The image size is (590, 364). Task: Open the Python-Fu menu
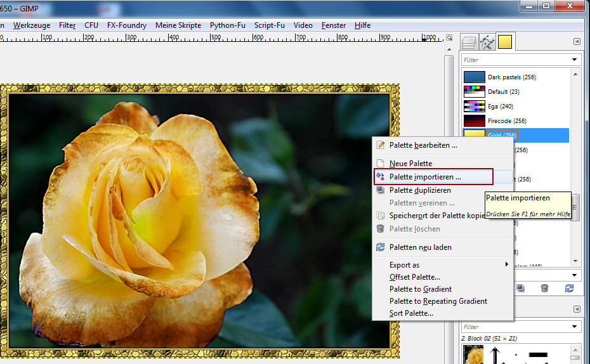click(x=228, y=25)
